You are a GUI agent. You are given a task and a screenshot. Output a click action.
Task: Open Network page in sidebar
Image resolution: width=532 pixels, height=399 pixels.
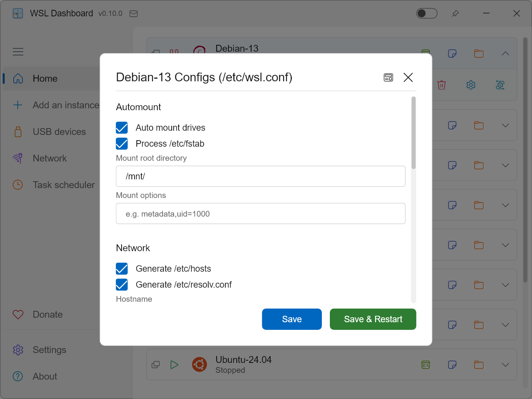[x=51, y=158]
